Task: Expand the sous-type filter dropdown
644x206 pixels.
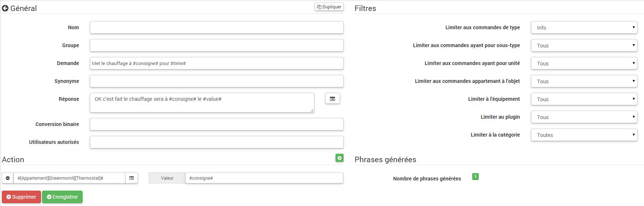Action: (x=584, y=46)
